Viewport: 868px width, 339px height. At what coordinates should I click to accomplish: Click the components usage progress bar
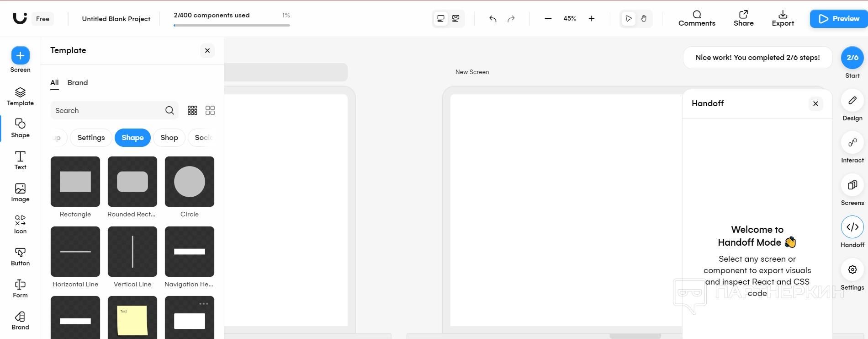pyautogui.click(x=232, y=25)
